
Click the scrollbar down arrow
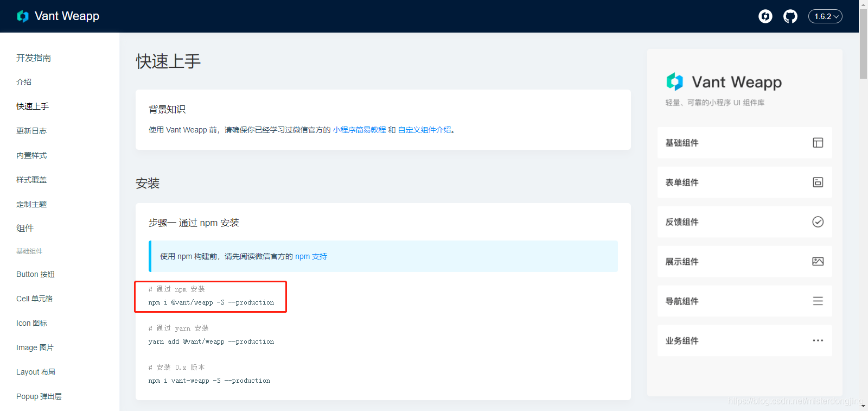tap(863, 407)
